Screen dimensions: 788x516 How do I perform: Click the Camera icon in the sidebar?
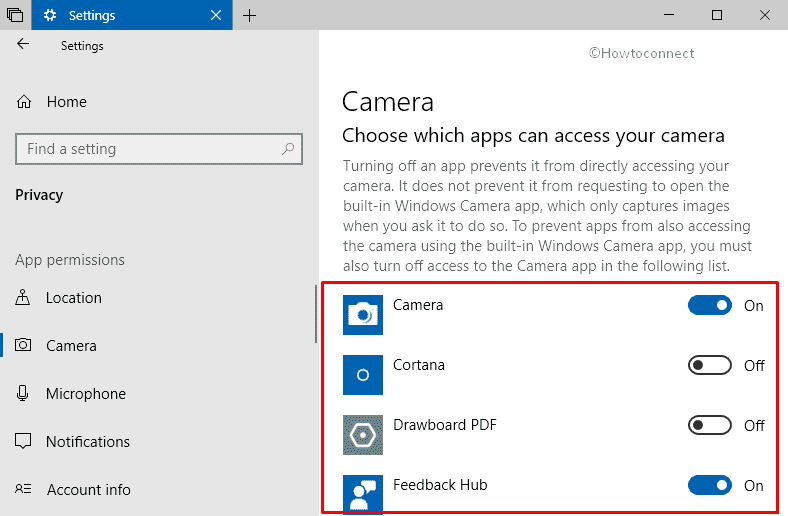(23, 345)
